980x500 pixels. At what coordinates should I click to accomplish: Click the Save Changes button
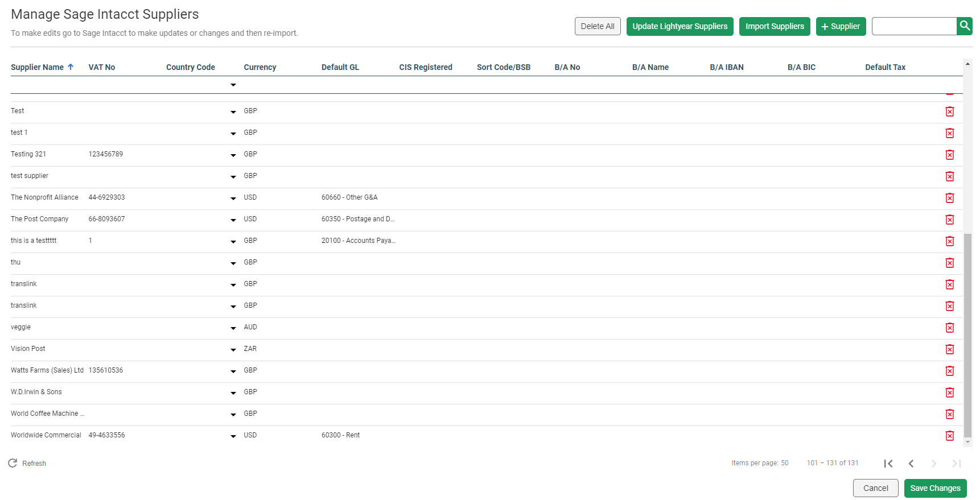(x=935, y=488)
